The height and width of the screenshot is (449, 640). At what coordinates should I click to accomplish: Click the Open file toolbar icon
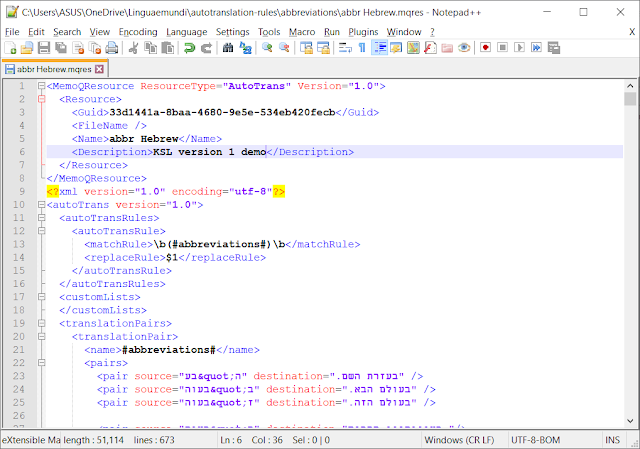pos(27,48)
